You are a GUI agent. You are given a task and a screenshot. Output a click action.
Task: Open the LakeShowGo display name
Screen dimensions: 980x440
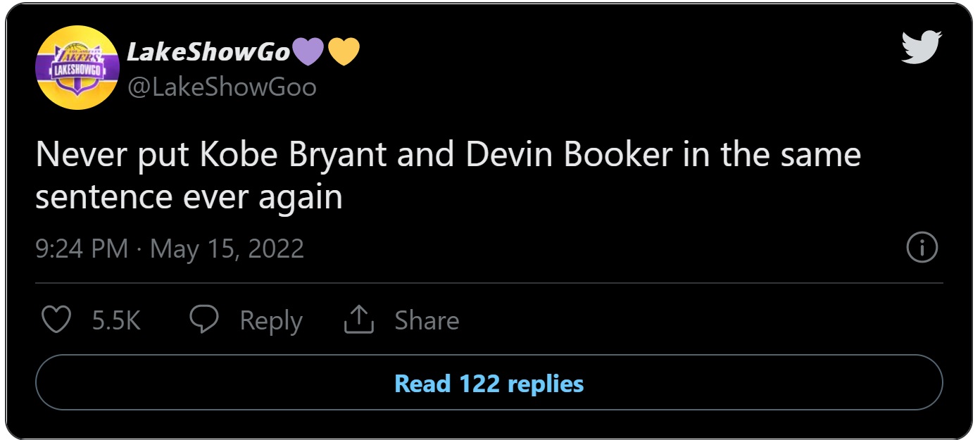tap(208, 51)
